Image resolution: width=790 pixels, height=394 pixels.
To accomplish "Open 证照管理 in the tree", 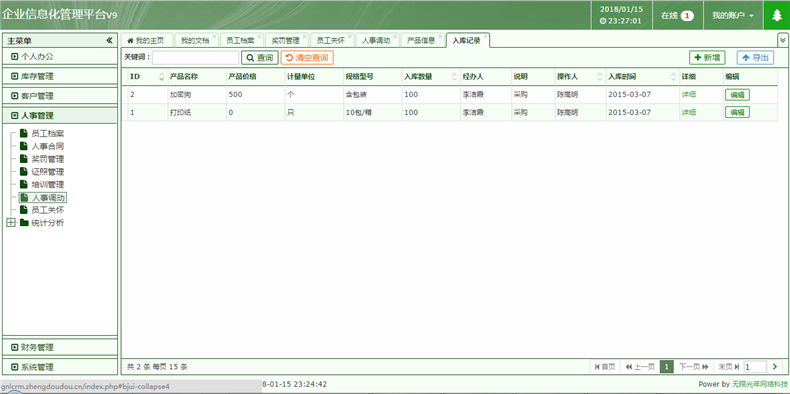I will [47, 172].
